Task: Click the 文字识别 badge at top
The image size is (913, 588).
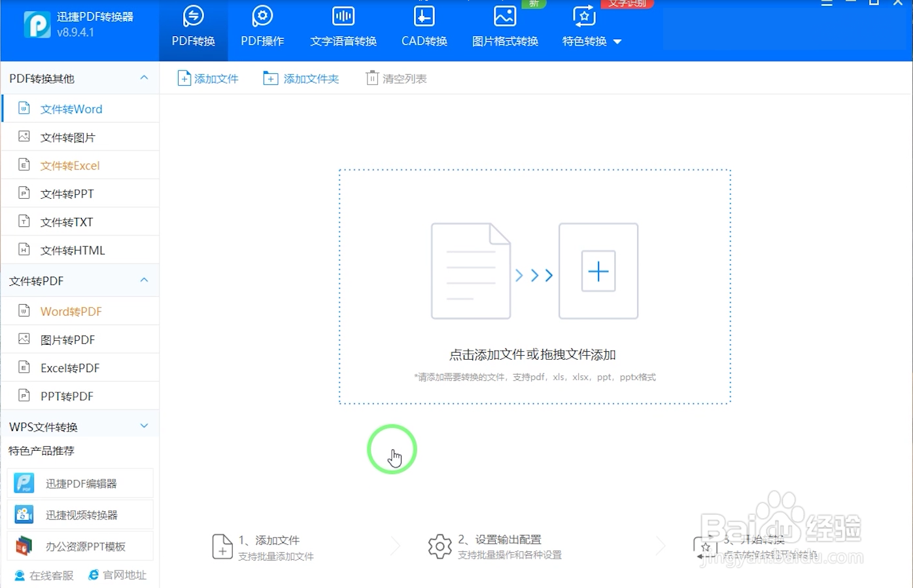Action: point(627,3)
